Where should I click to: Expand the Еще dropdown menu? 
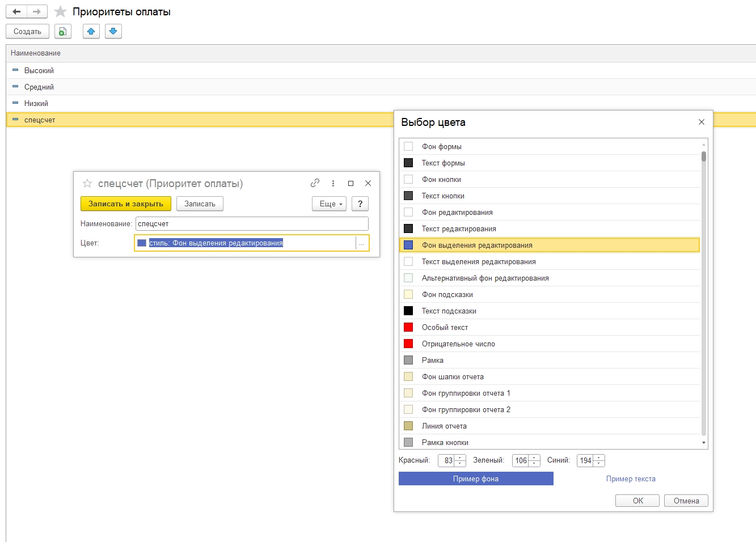[x=329, y=204]
